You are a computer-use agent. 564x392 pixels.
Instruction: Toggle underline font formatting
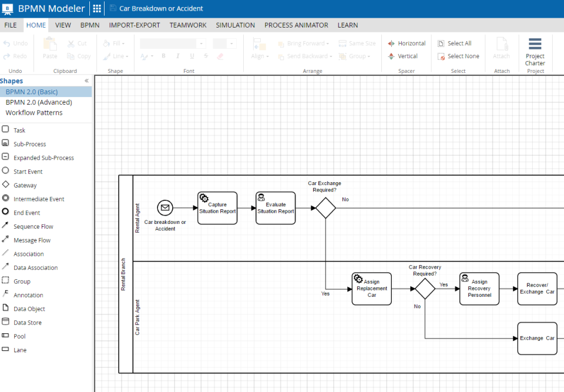coord(192,56)
